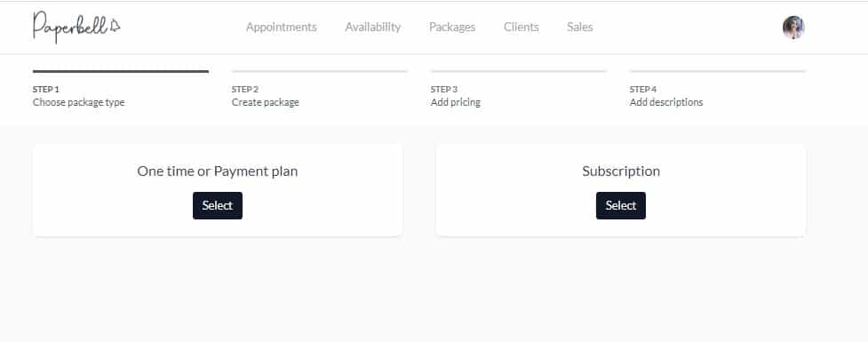The width and height of the screenshot is (868, 342).
Task: Open the Sales page
Action: pyautogui.click(x=579, y=27)
